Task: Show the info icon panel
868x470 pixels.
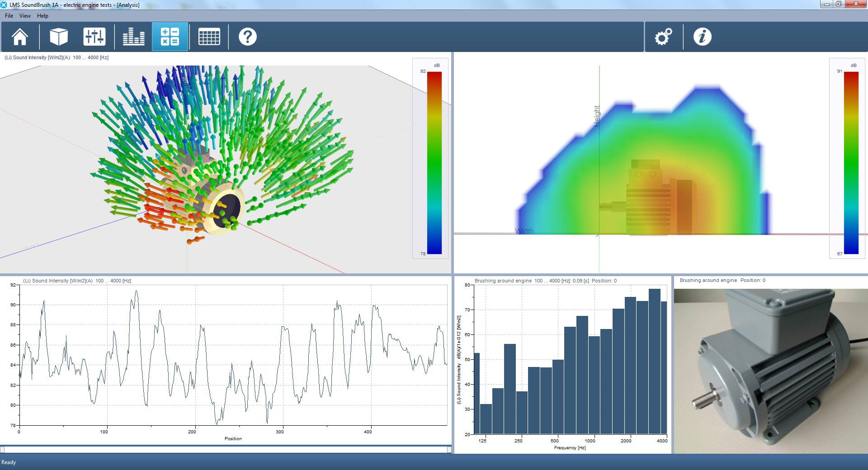Action: pos(702,37)
